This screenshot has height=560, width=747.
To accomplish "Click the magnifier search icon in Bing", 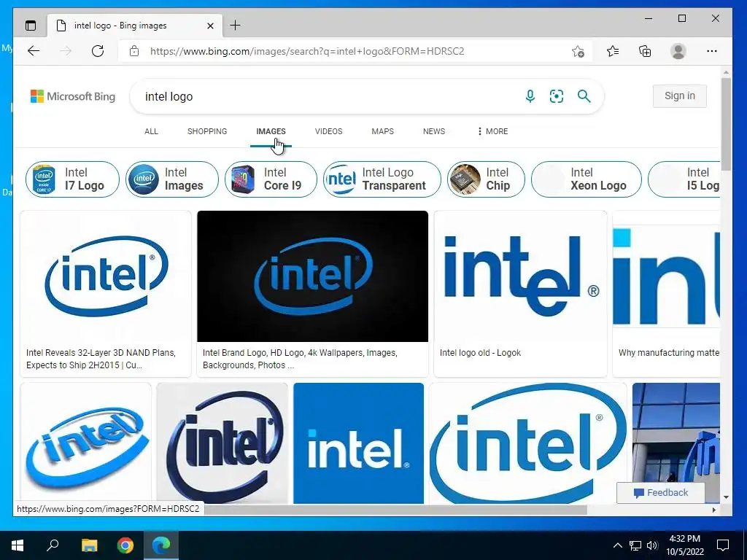I will click(584, 96).
